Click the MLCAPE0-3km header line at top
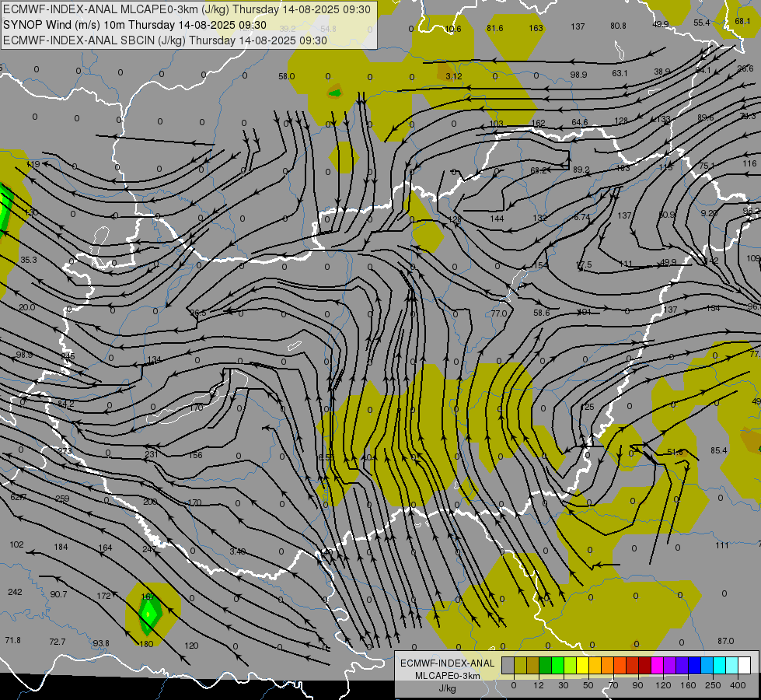Screen dimensions: 761x700 click(x=187, y=9)
